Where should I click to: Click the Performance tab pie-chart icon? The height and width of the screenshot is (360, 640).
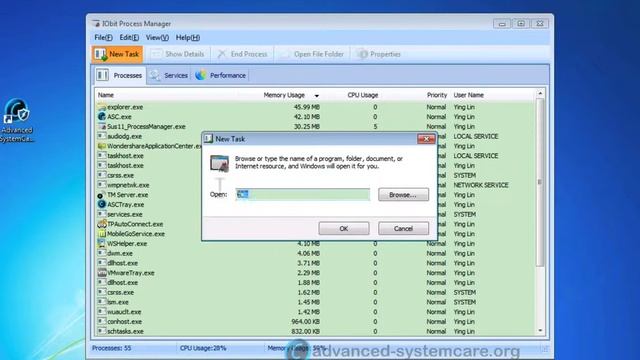[200, 75]
